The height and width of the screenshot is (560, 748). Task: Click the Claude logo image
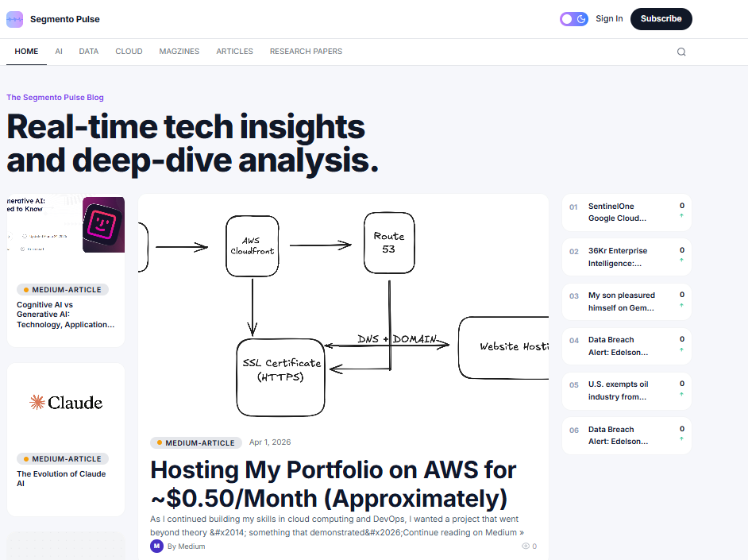click(66, 403)
